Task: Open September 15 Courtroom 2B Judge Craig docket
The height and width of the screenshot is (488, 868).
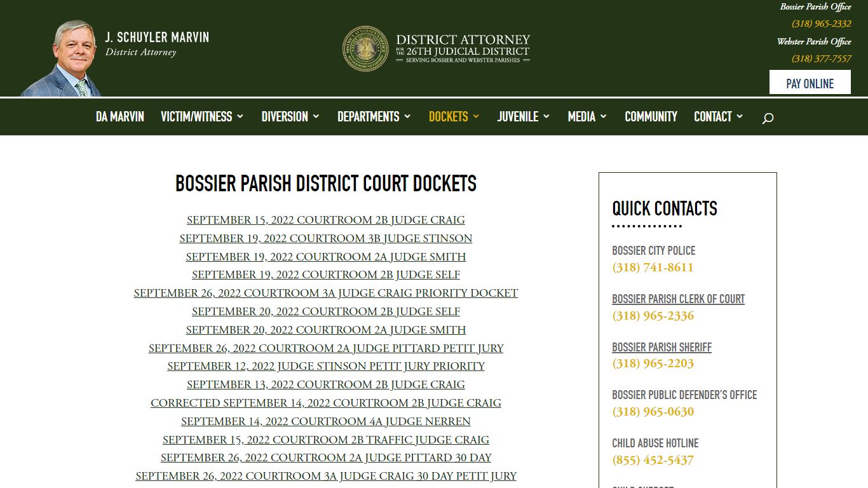Action: pos(326,220)
